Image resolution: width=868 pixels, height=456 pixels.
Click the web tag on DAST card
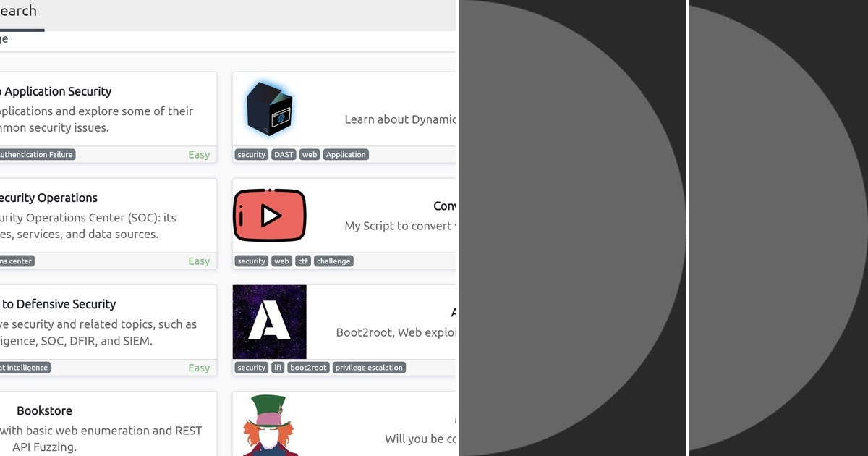point(310,154)
